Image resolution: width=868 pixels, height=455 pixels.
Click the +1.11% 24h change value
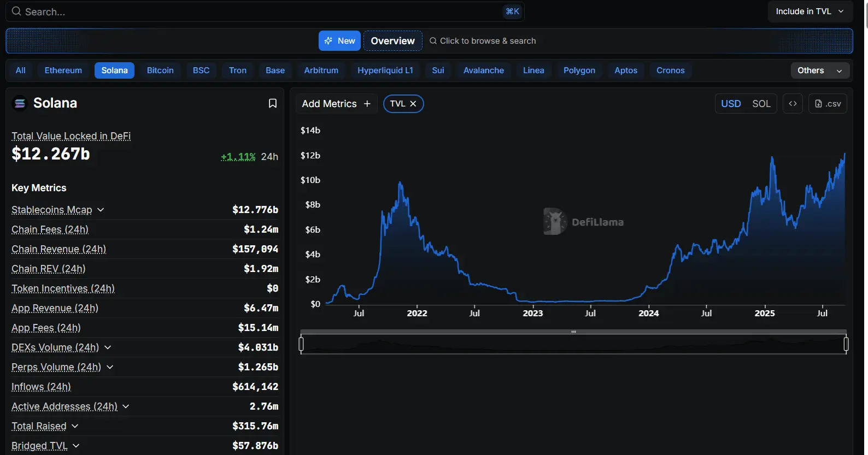pos(238,157)
